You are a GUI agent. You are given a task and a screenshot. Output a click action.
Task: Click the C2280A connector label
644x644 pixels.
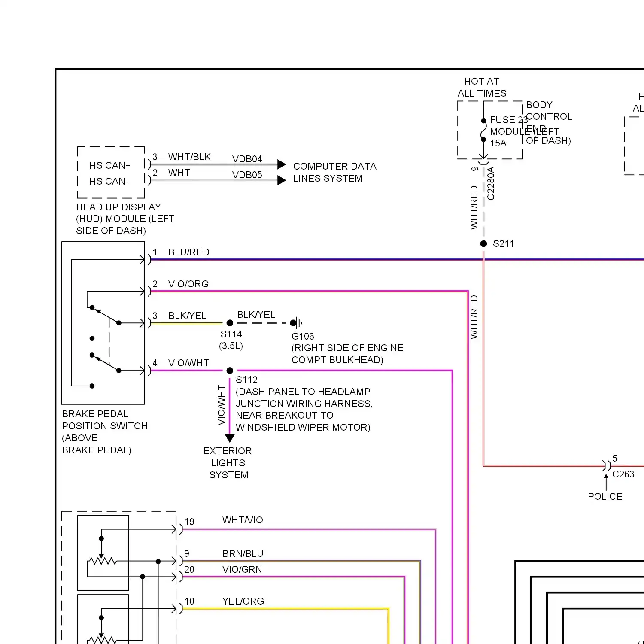491,183
